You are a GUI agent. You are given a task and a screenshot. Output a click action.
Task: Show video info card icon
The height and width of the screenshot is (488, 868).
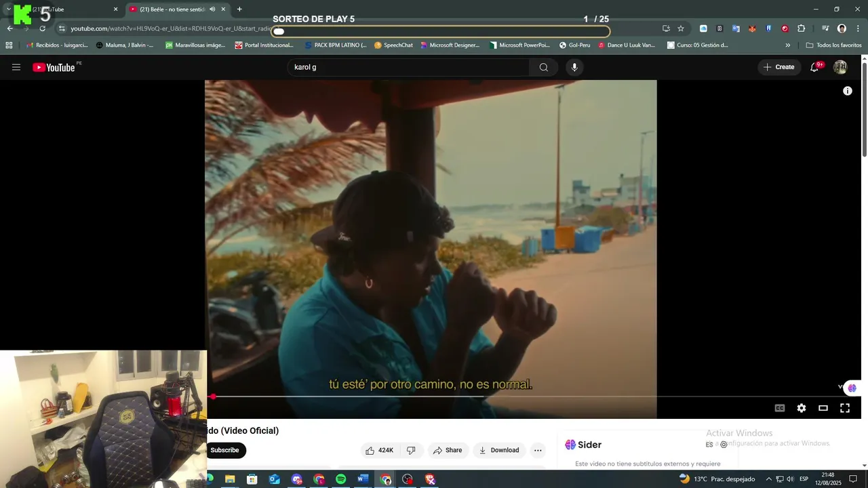[848, 91]
